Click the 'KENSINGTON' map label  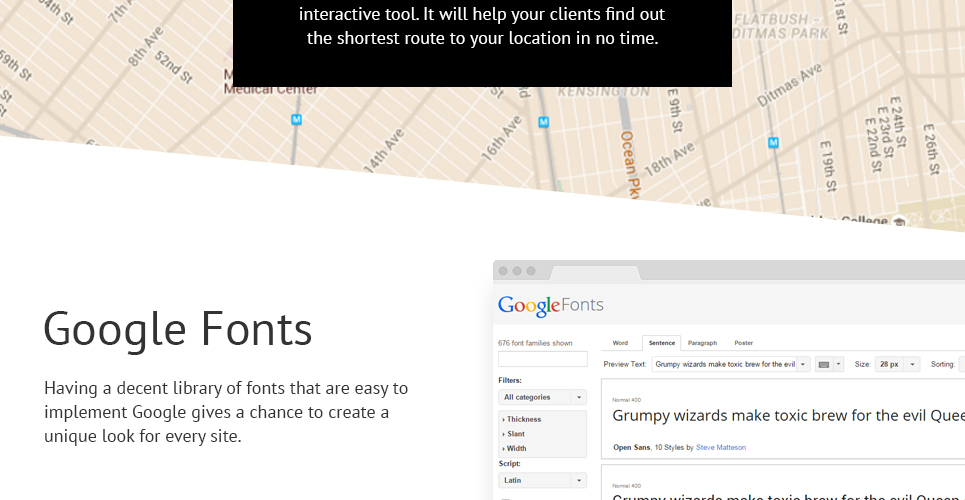(x=603, y=92)
